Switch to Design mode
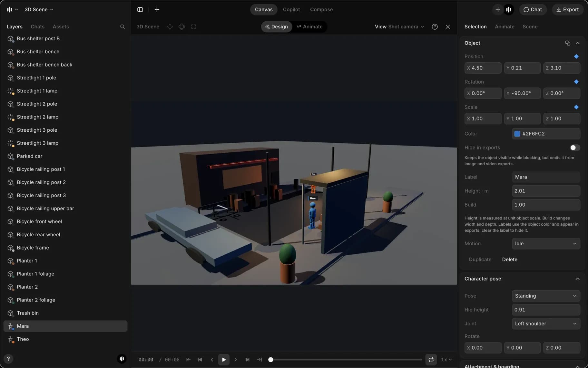 (x=277, y=27)
